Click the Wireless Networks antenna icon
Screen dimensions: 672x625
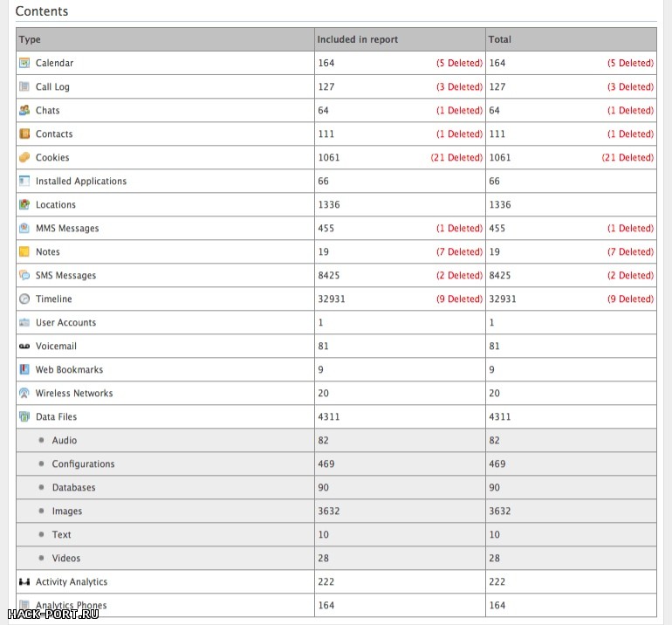click(24, 393)
